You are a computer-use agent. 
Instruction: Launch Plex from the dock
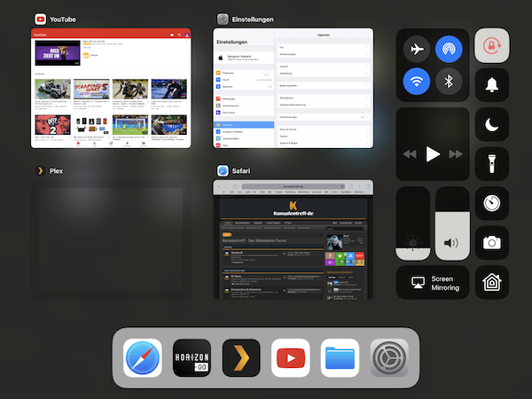[x=241, y=358]
